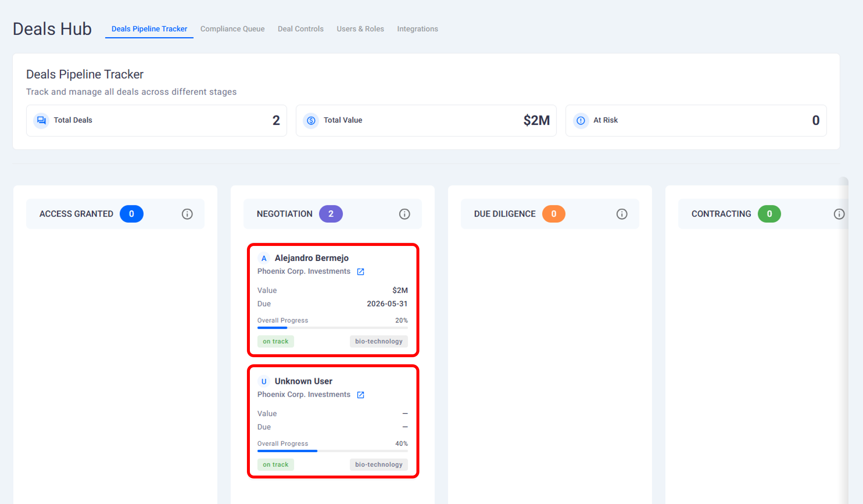Click the Alejandro Bermejo deal name
863x504 pixels.
pos(311,258)
